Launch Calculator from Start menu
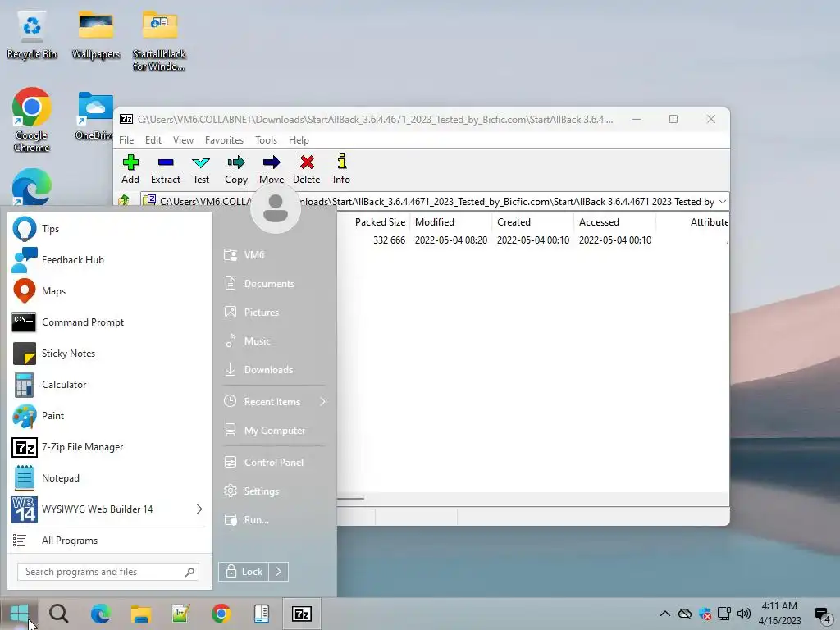The image size is (840, 630). [110, 385]
